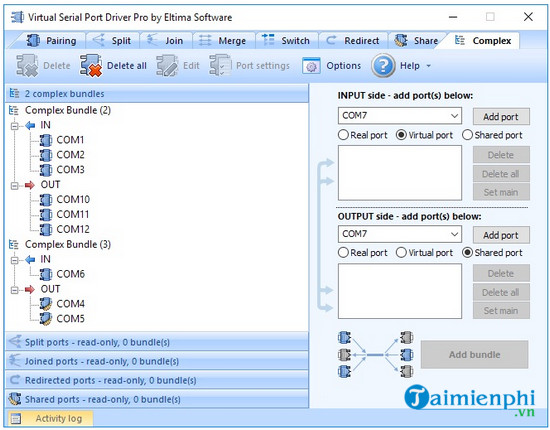
Task: Expand Redirected ports read-only section
Action: pos(157,380)
